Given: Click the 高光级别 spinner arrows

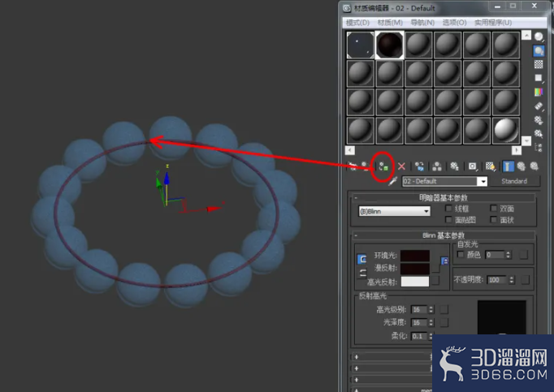Looking at the screenshot, I should (x=431, y=310).
